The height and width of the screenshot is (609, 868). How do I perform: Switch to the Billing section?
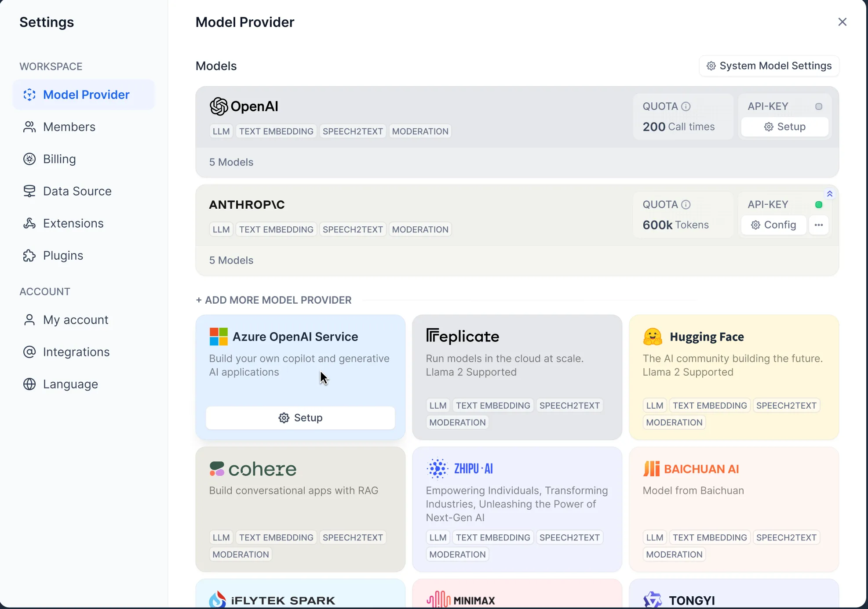pyautogui.click(x=59, y=159)
